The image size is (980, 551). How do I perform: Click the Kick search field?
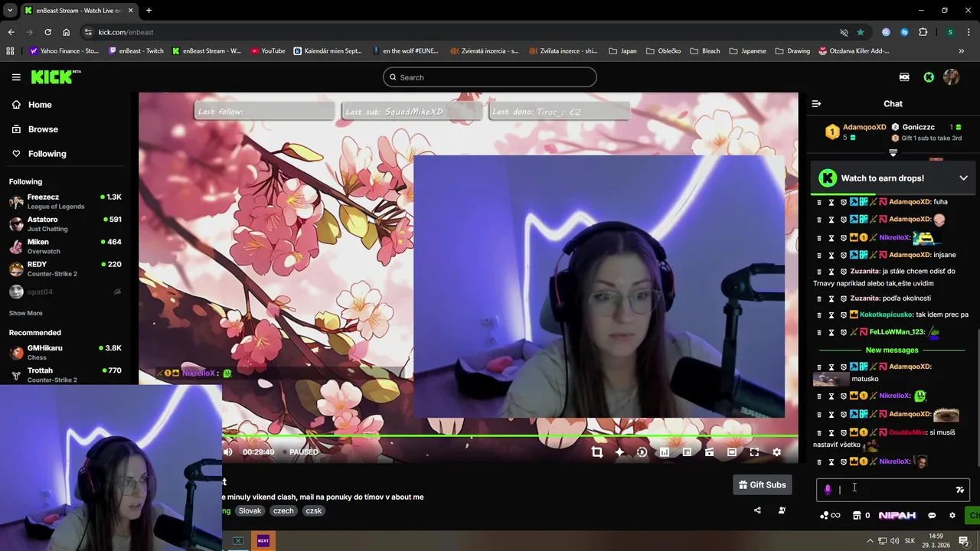(x=490, y=77)
